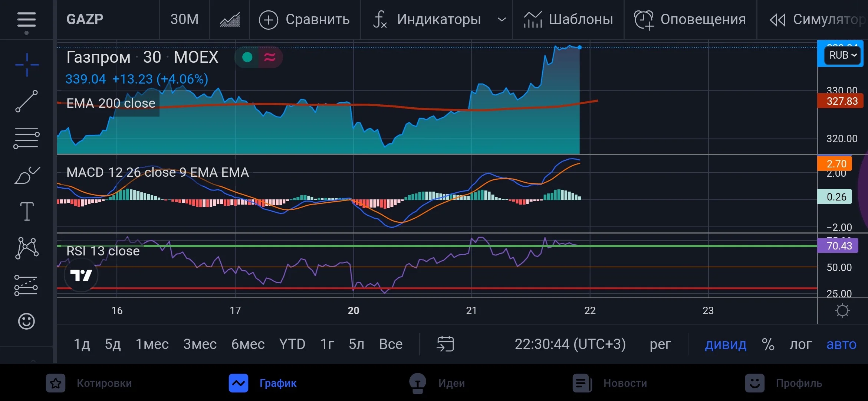This screenshot has width=868, height=401.
Task: Open the RUB currency dropdown
Action: 843,55
